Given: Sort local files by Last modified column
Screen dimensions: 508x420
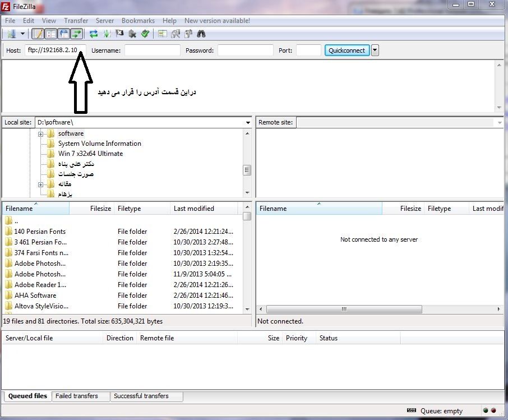Looking at the screenshot, I should pyautogui.click(x=193, y=209).
